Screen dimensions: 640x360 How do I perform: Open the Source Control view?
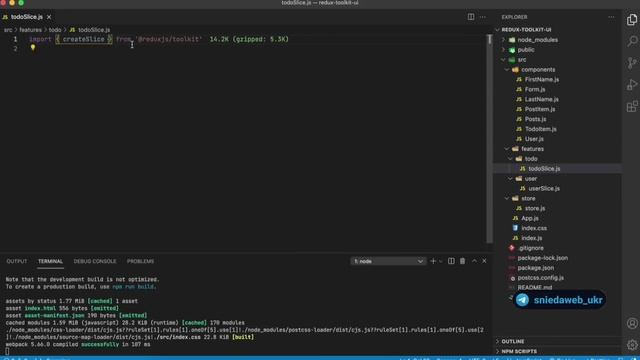click(632, 63)
